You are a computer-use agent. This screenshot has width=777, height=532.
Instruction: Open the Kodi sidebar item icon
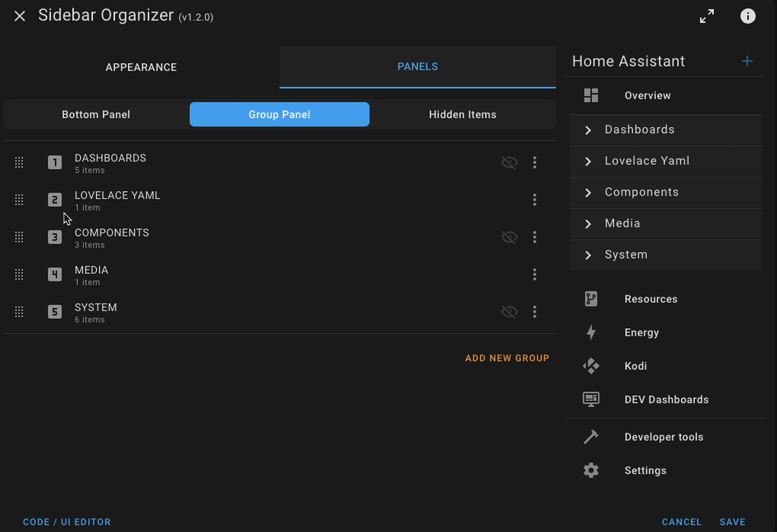pos(591,366)
